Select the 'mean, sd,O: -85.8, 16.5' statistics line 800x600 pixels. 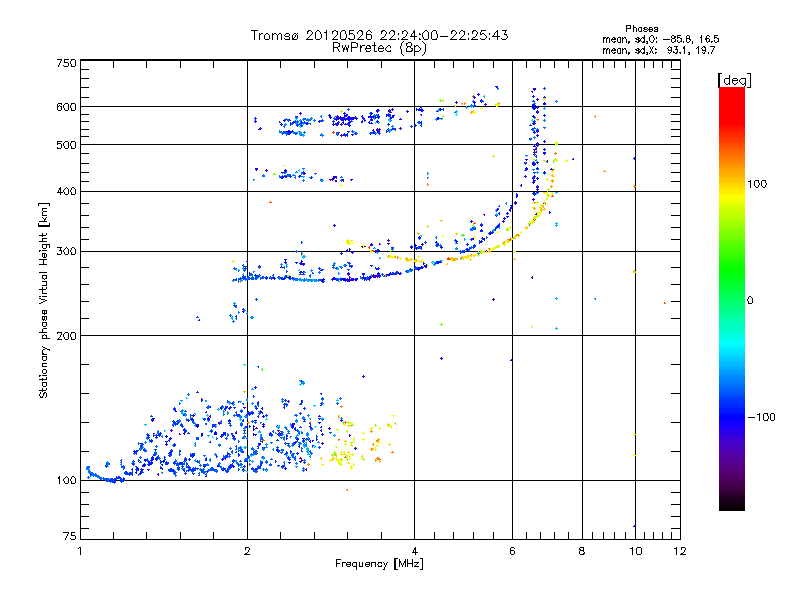point(661,39)
